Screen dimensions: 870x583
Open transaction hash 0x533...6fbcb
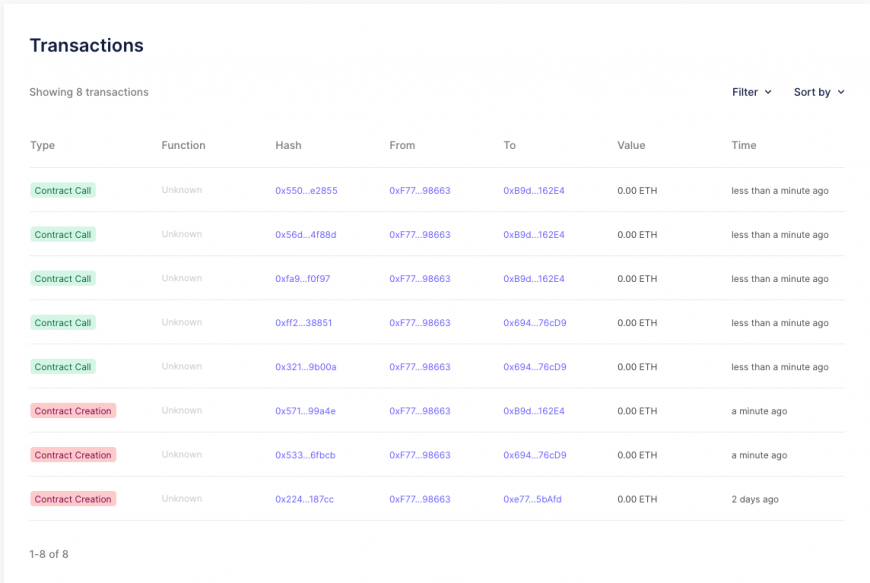305,455
